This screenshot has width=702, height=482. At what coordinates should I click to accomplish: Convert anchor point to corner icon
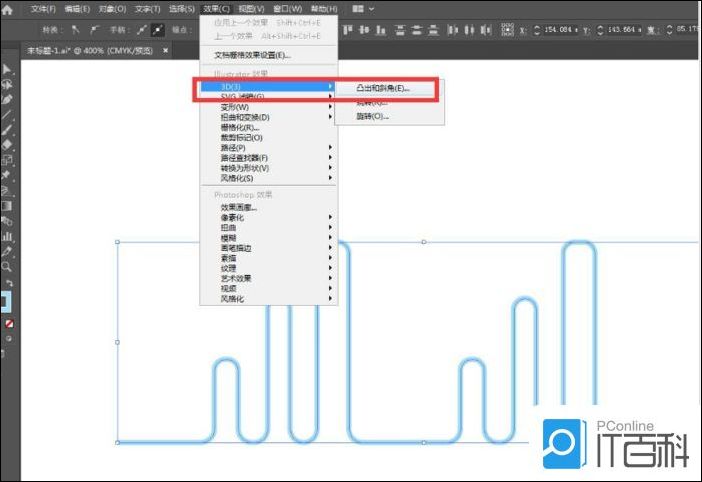tap(75, 30)
